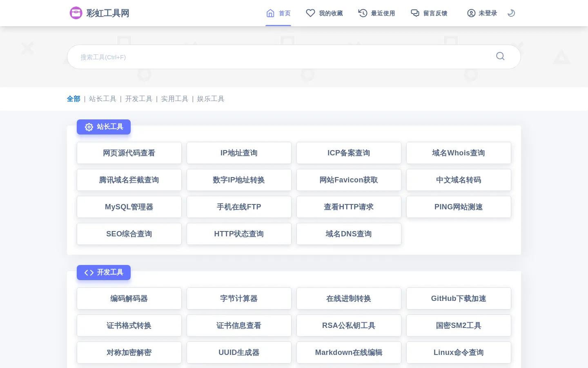Open the PING网站测速 tool
588x368 pixels.
point(459,207)
